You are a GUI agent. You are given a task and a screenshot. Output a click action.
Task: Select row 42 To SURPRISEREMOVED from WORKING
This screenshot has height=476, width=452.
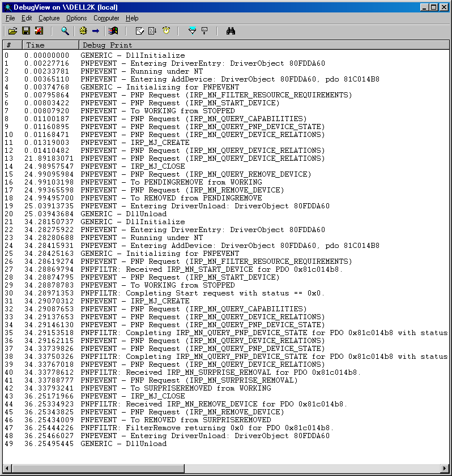point(226,388)
